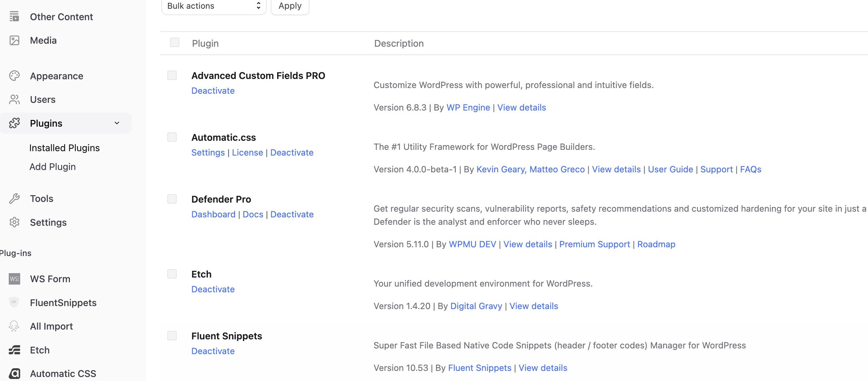Open Automatic.css License link

coord(247,153)
